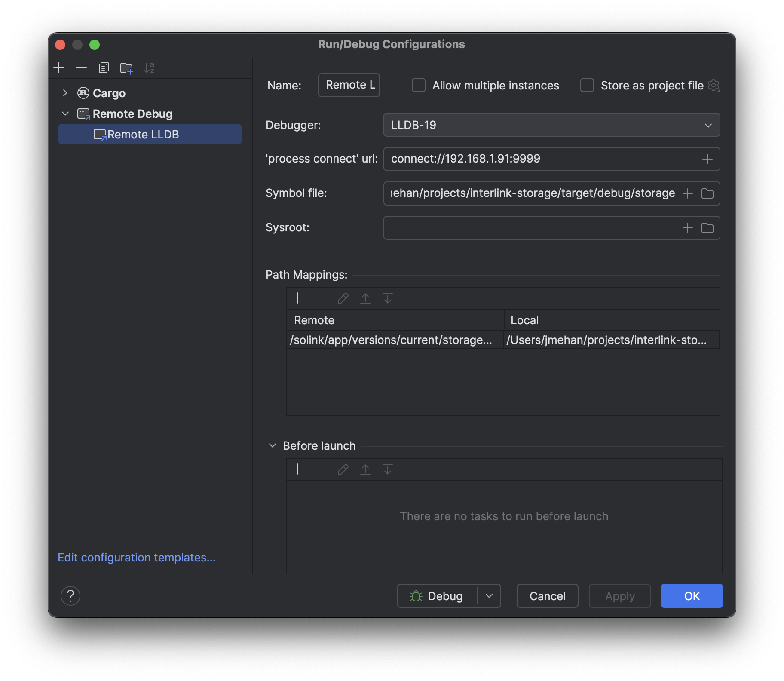Click the browse folder icon for Symbol file
The width and height of the screenshot is (784, 681).
tap(707, 193)
